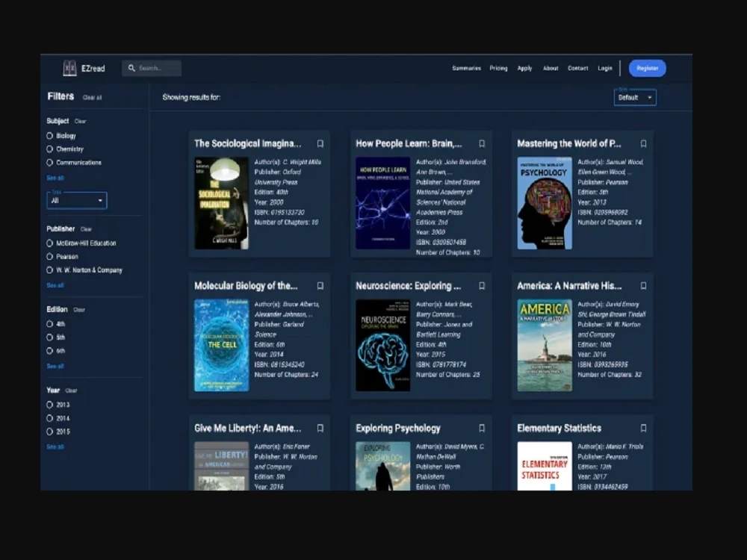This screenshot has width=747, height=560.
Task: Bookmark The Sociological Imagination book
Action: click(x=320, y=143)
